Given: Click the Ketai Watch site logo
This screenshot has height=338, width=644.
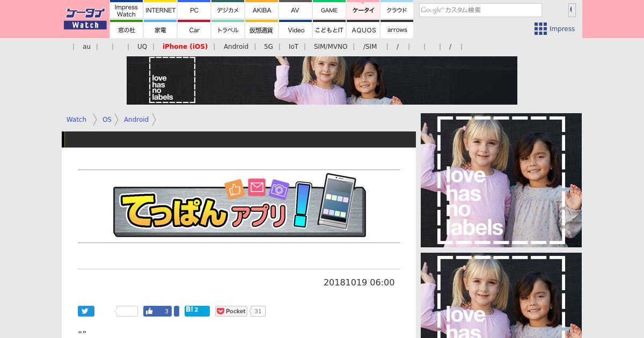Looking at the screenshot, I should (85, 19).
